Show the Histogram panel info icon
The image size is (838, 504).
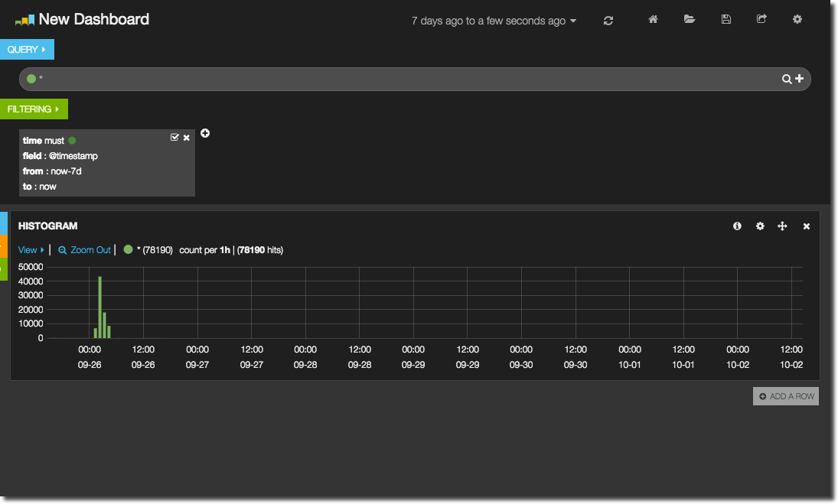coord(737,226)
